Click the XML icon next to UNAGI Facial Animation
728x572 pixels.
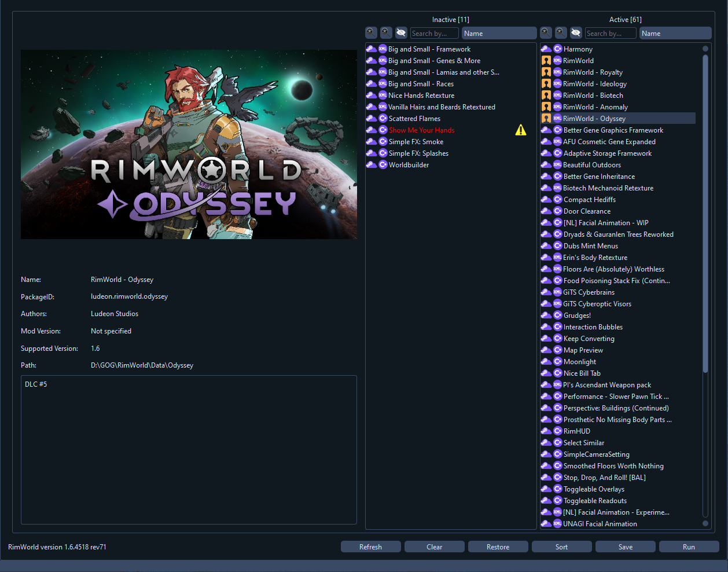558,524
